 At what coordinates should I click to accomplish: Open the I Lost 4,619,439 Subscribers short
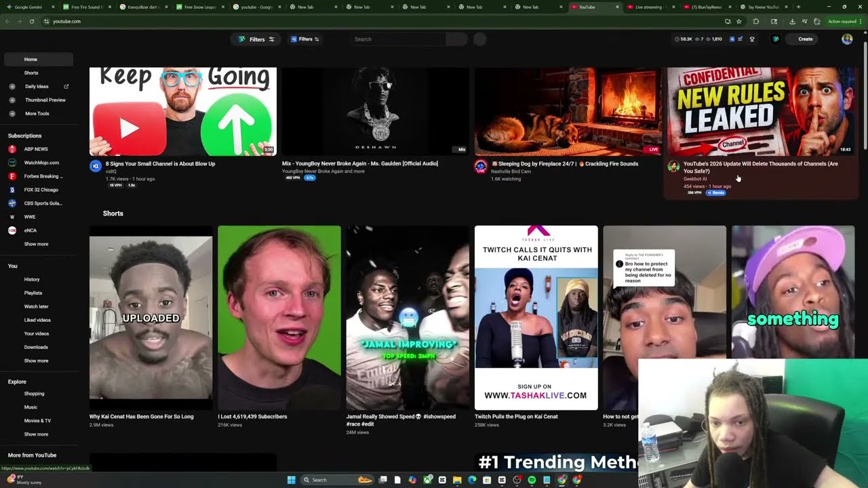(279, 318)
